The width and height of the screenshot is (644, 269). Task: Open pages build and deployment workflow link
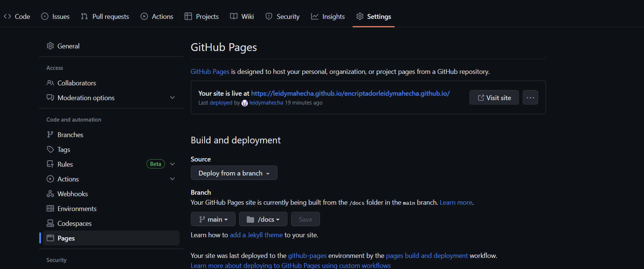click(427, 256)
